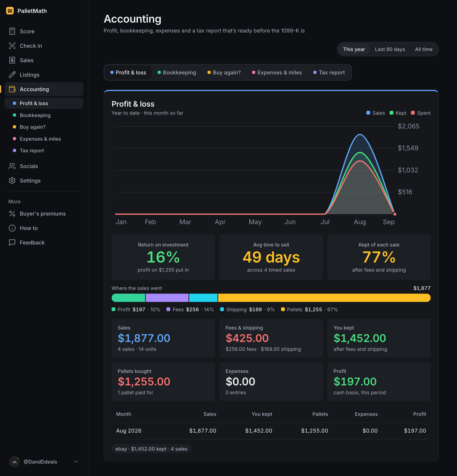
Task: Open Buyer's premiums page
Action: pyautogui.click(x=44, y=214)
